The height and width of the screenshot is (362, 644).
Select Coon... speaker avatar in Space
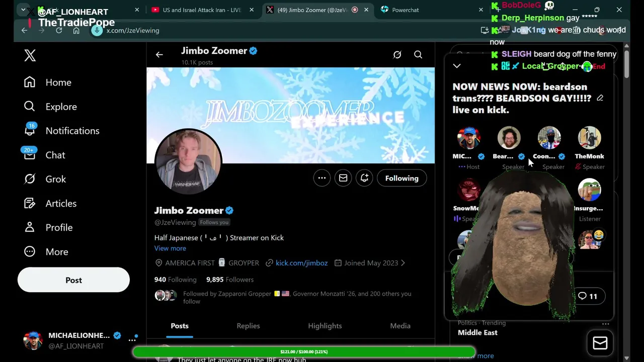(549, 138)
